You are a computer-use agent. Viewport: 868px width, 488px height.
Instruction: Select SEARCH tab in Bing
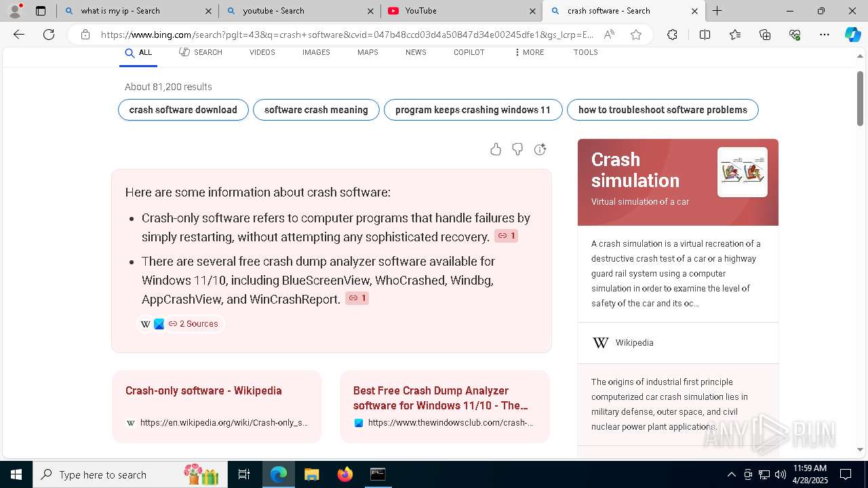point(201,52)
